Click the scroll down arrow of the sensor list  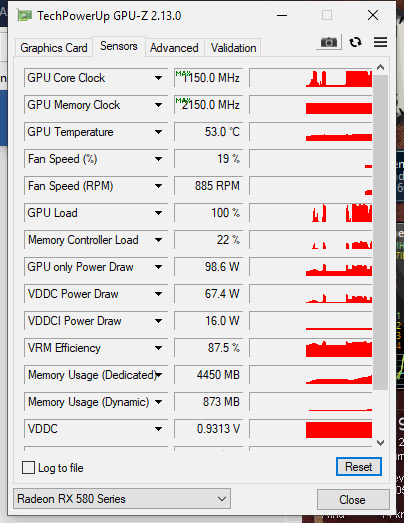(x=380, y=443)
